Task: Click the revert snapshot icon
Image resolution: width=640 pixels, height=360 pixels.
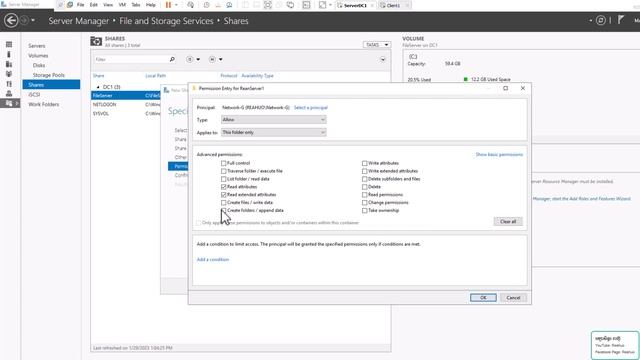Action: tap(218, 5)
